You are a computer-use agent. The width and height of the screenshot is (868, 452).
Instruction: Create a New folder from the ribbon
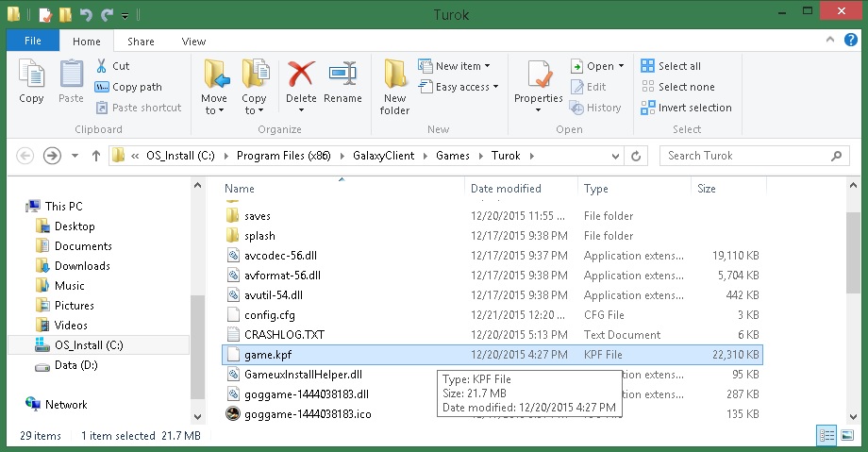tap(394, 85)
